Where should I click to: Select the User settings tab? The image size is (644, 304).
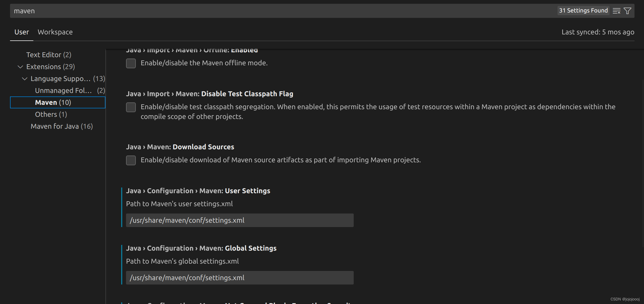click(x=21, y=32)
